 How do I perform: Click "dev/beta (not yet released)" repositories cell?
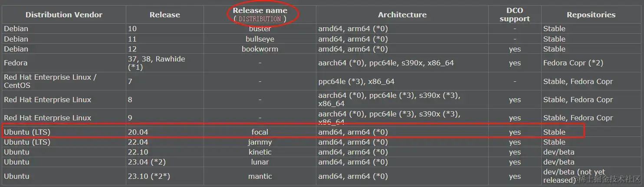[591, 176]
